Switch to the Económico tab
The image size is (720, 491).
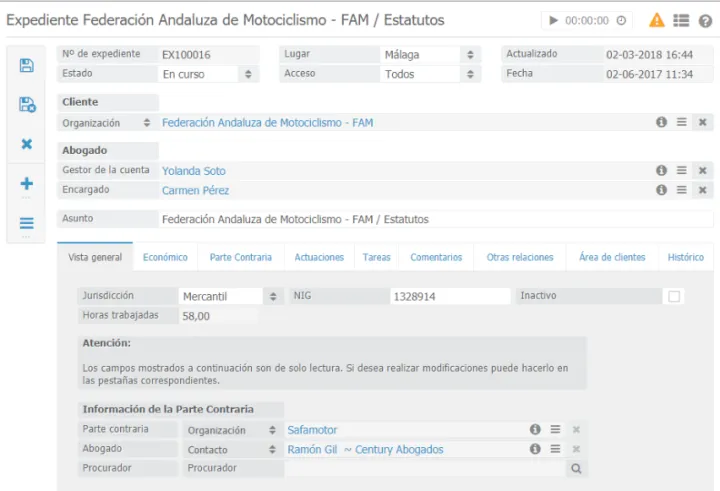point(165,257)
